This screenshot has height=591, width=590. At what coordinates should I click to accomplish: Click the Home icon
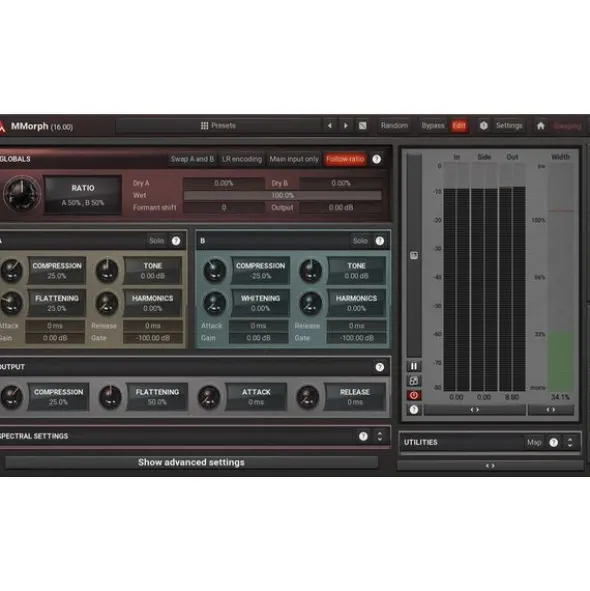click(x=541, y=126)
